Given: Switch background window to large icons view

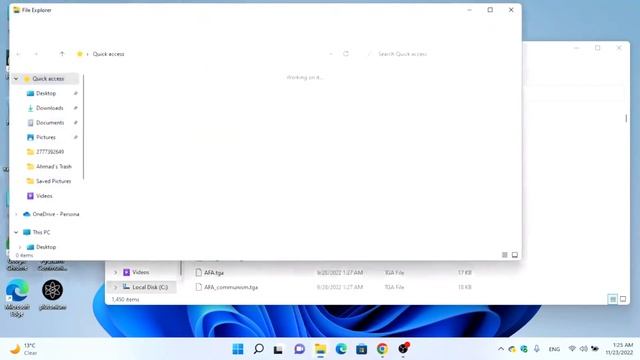Looking at the screenshot, I should tap(623, 299).
